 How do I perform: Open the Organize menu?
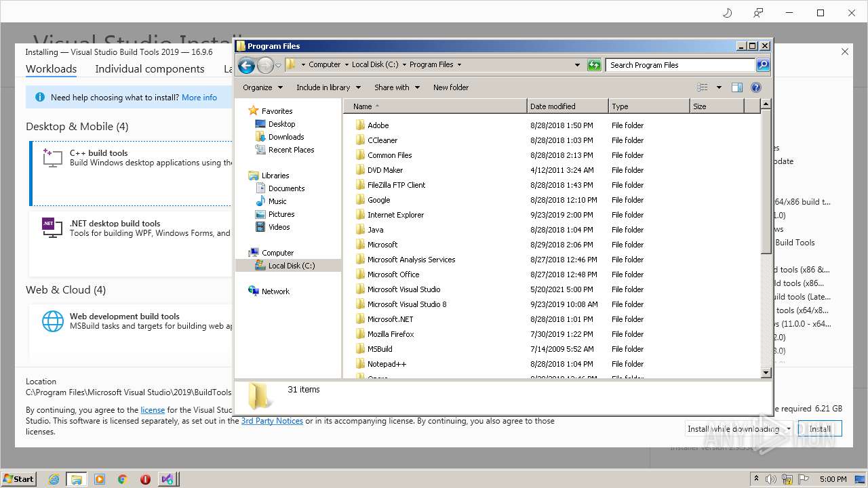tap(262, 87)
